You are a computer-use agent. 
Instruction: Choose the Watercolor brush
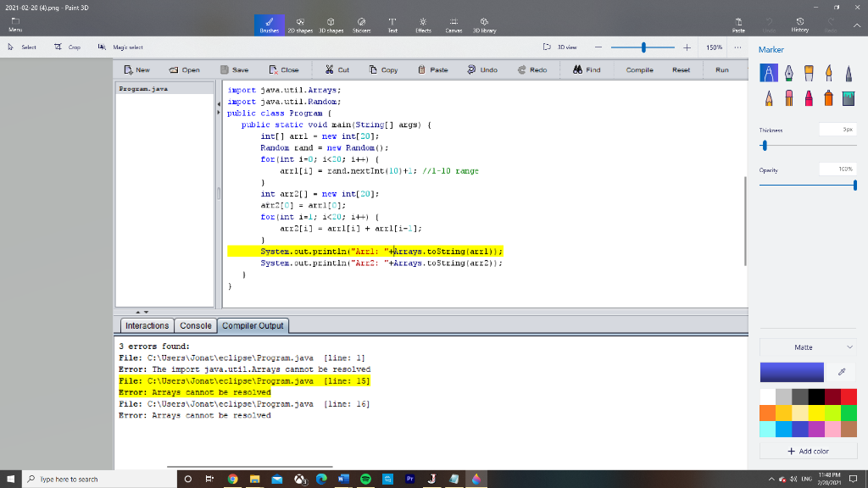point(831,75)
